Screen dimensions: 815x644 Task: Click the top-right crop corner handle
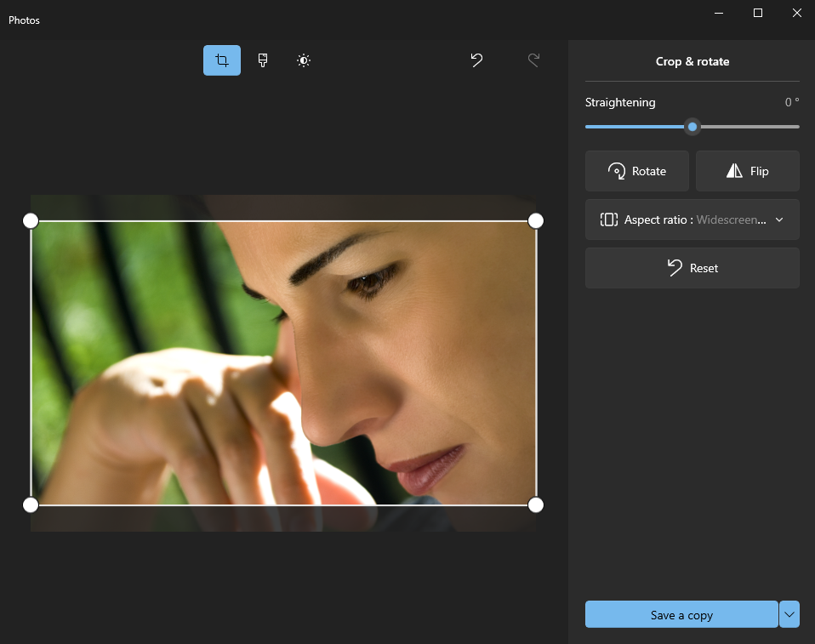pos(536,221)
